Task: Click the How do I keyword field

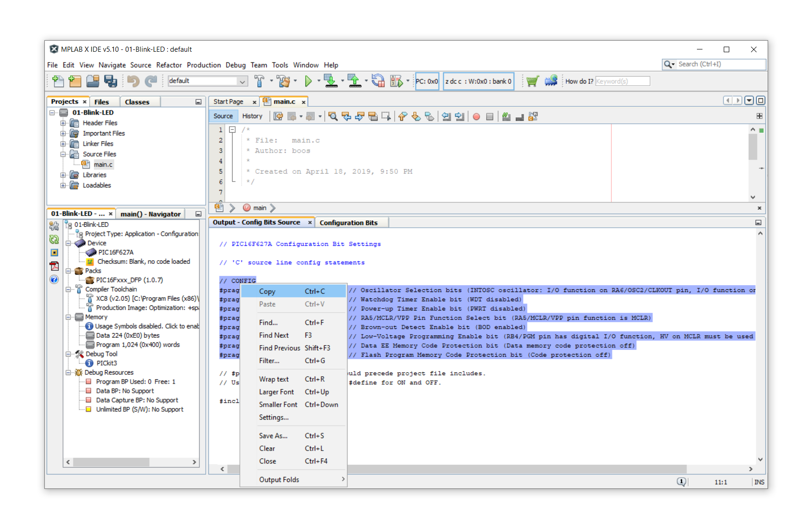Action: click(x=622, y=81)
